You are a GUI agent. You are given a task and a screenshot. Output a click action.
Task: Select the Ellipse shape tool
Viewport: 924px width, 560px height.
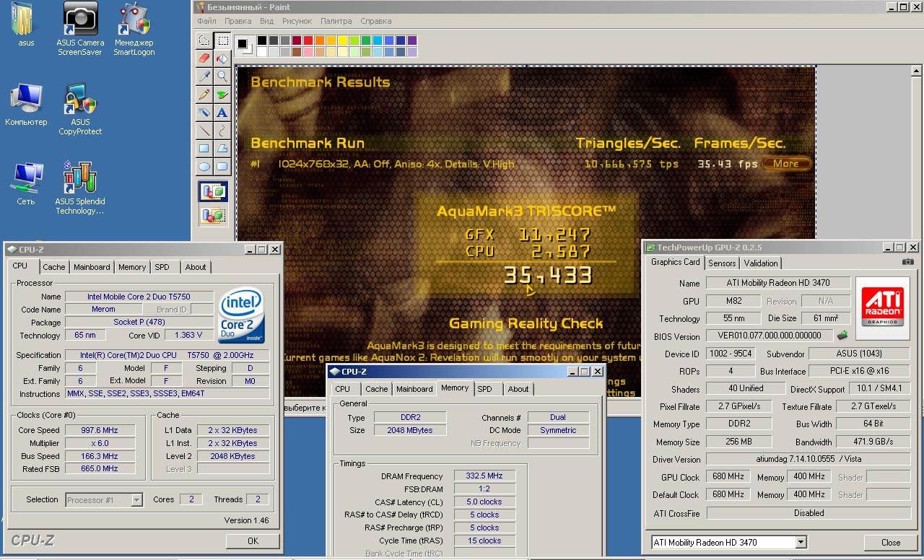coord(204,167)
